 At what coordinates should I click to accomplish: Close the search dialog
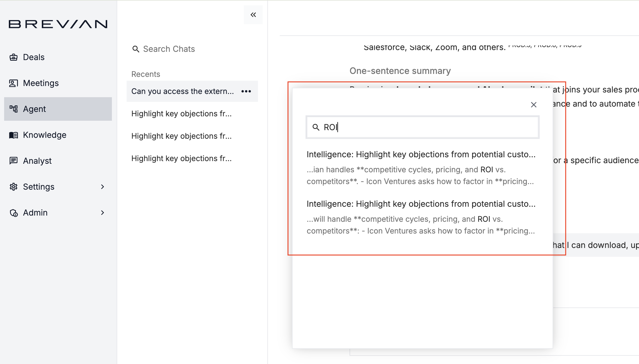pos(534,105)
